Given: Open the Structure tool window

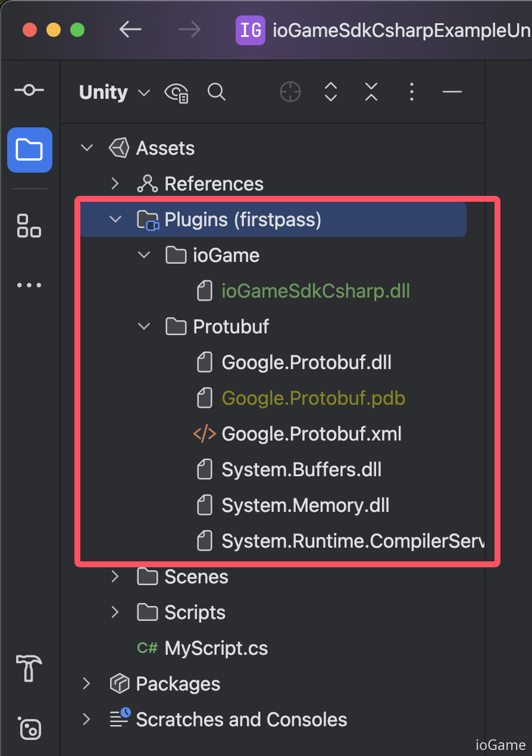Looking at the screenshot, I should click(x=29, y=226).
